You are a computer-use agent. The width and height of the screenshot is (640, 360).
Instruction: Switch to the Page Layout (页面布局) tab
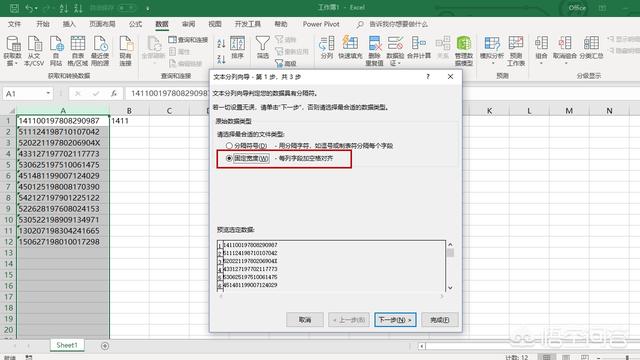click(102, 24)
